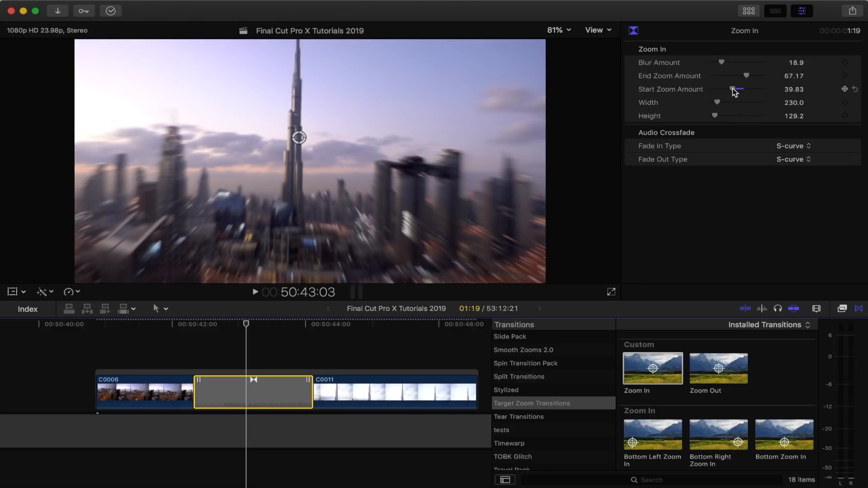Open the timeline Index
Screen dimensions: 868x488
coord(28,309)
